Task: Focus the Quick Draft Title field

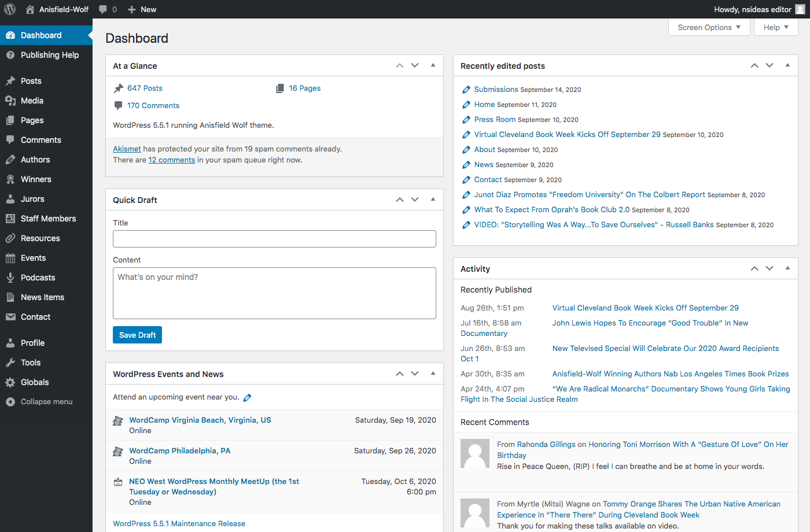Action: click(x=274, y=239)
